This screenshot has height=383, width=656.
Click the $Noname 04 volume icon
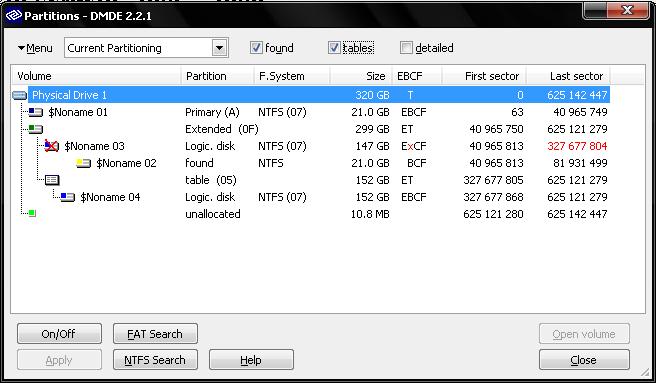pyautogui.click(x=67, y=197)
